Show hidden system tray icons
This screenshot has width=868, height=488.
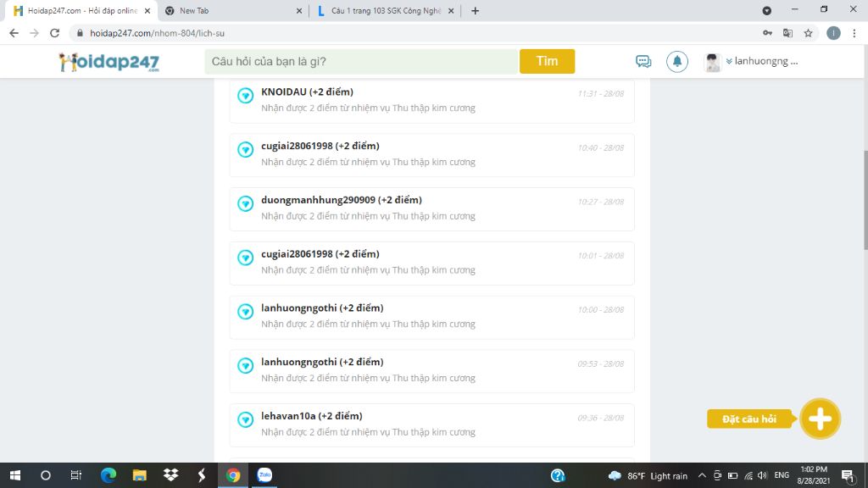[x=702, y=476]
